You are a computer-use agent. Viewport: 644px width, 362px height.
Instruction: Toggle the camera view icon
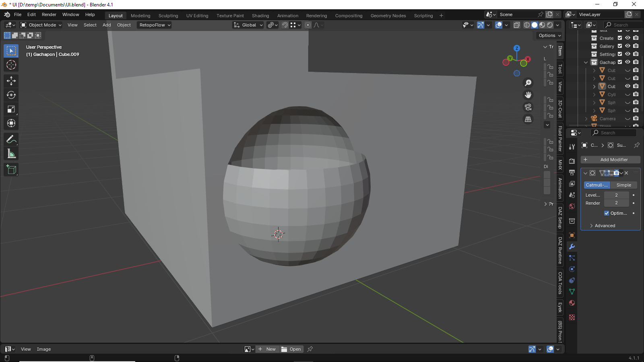point(528,107)
